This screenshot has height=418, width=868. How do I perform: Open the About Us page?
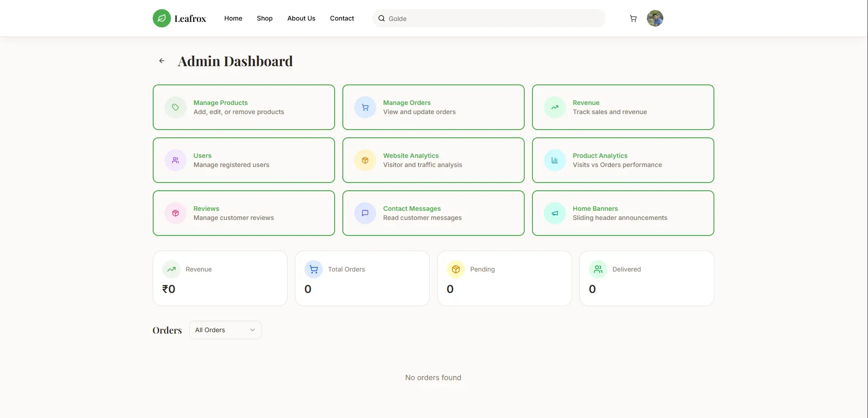(301, 18)
